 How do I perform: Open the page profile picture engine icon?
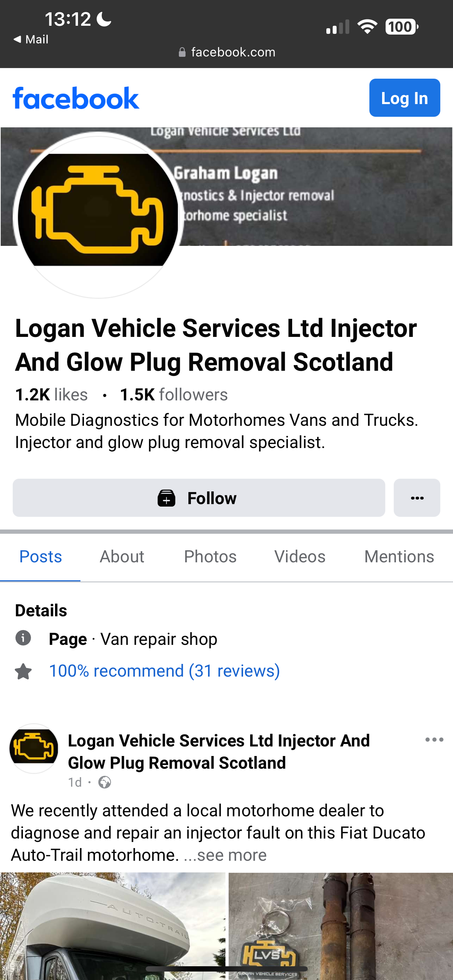[98, 215]
